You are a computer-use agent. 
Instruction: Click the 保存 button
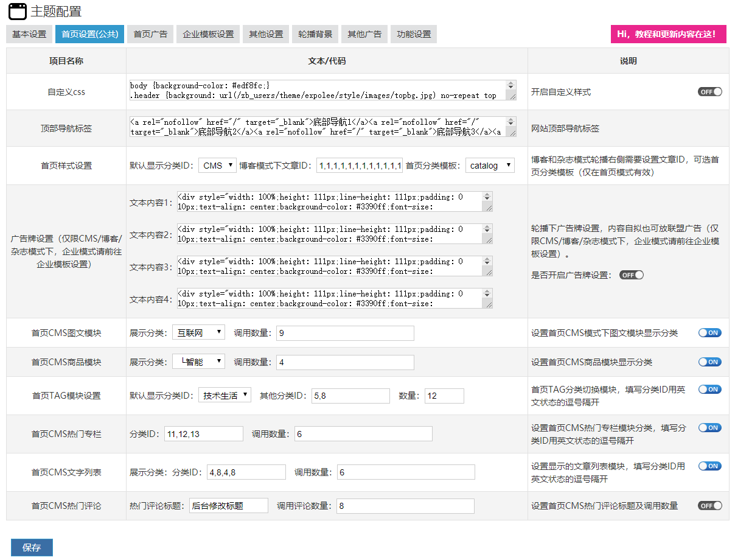pos(32,547)
